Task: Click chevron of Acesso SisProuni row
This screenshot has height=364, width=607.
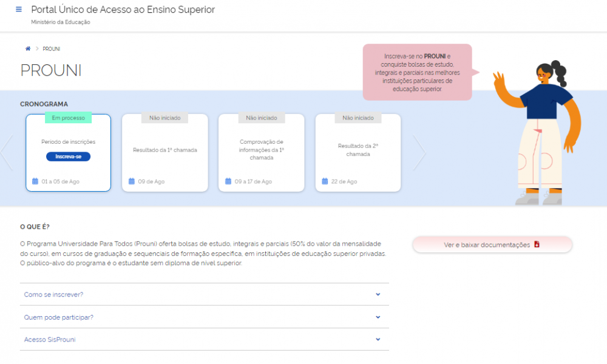Action: coord(378,340)
